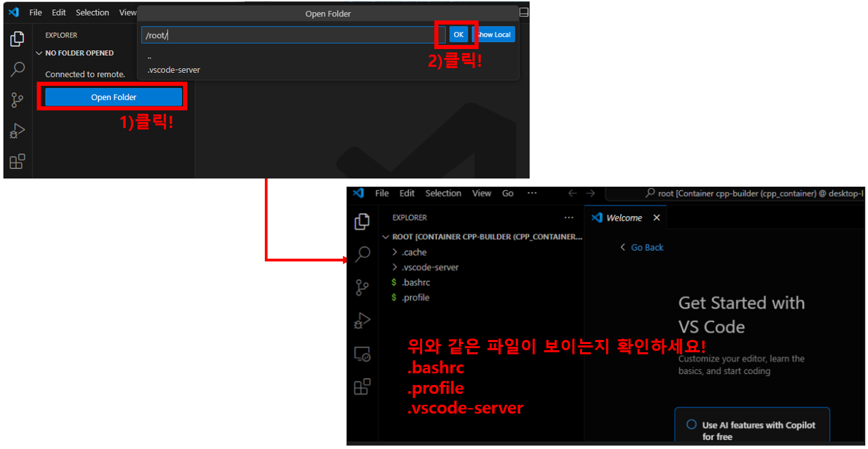
Task: Click the Go Back link
Action: tap(646, 247)
